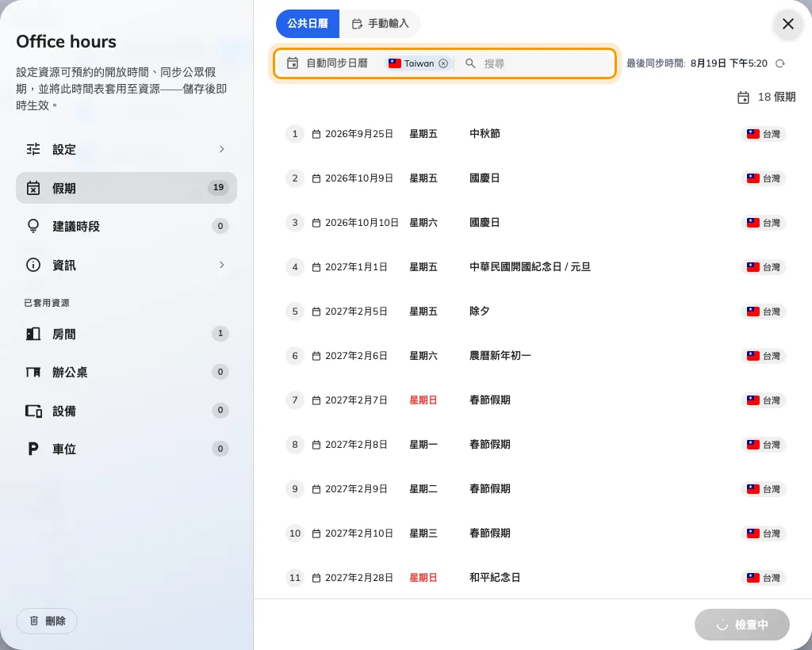Refresh the last sync time
Screen dimensions: 812x650
click(x=780, y=63)
